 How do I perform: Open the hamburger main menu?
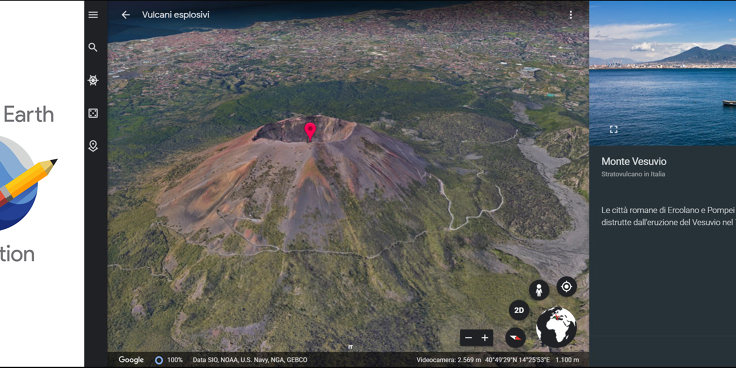click(x=93, y=15)
